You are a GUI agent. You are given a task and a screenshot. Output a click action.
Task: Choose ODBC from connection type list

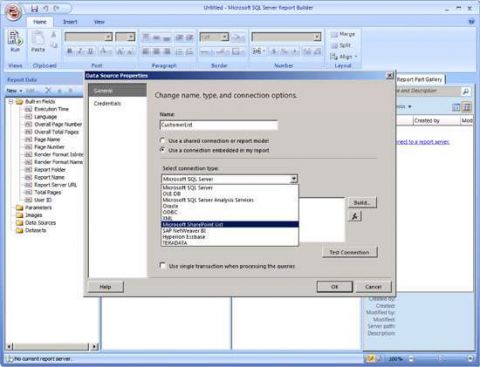[x=230, y=212]
